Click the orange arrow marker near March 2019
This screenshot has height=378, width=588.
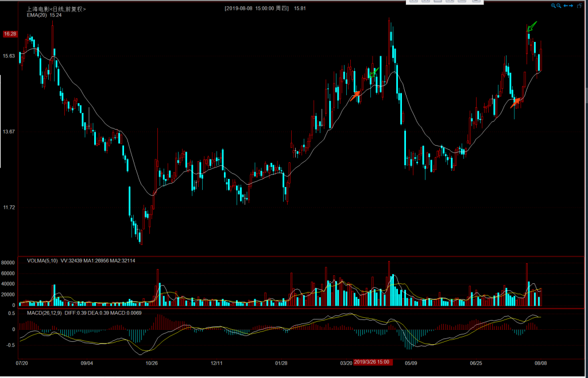coord(356,95)
